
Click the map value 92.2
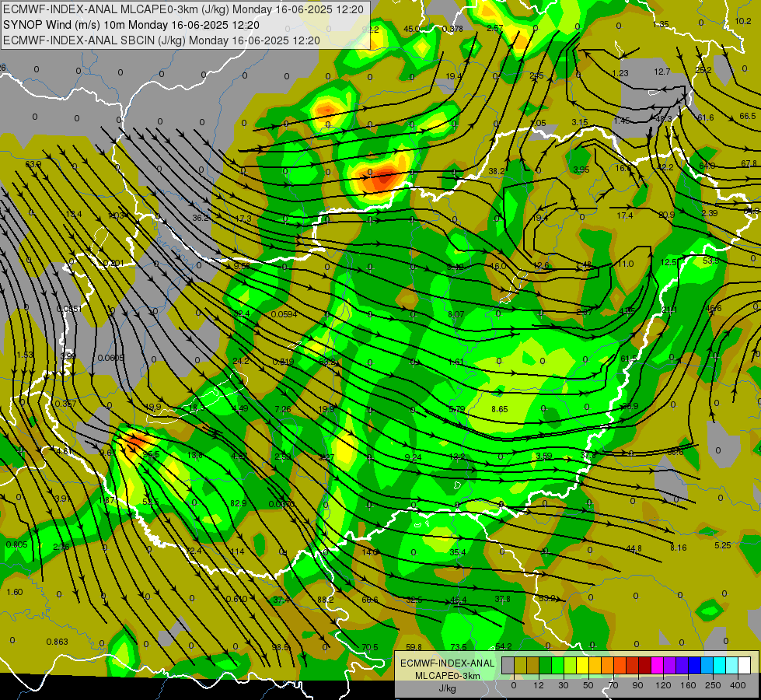point(370,30)
